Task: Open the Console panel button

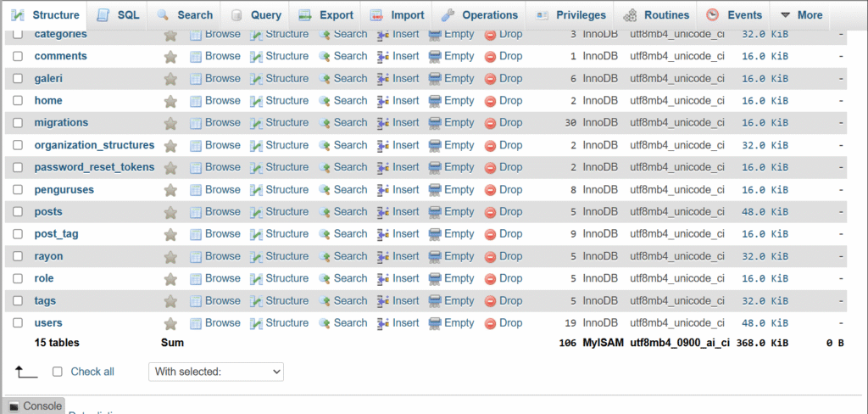Action: coord(34,406)
